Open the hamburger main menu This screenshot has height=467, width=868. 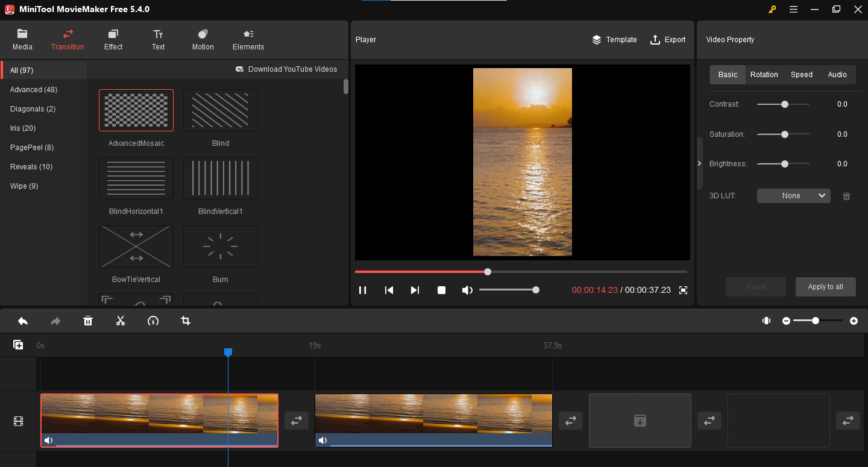click(793, 9)
